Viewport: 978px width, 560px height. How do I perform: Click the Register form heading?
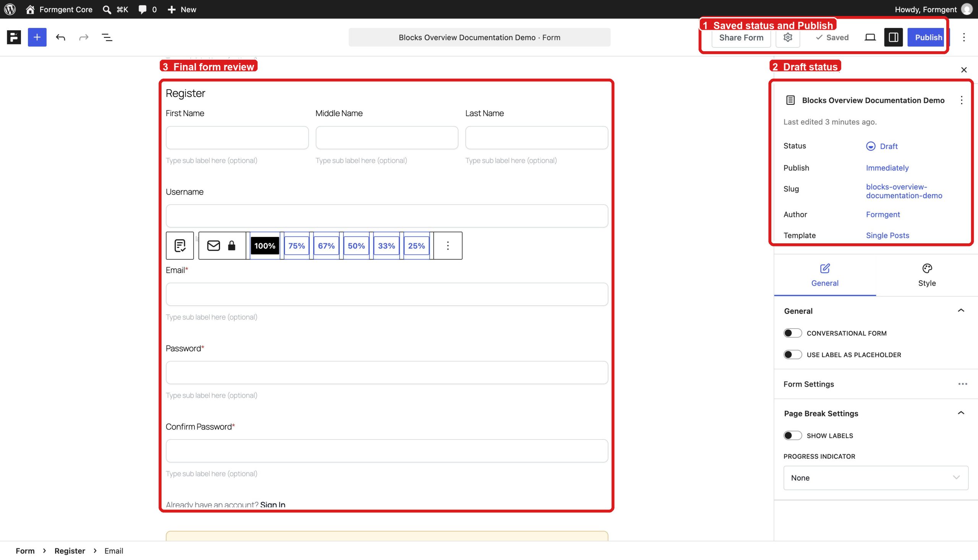coord(185,93)
